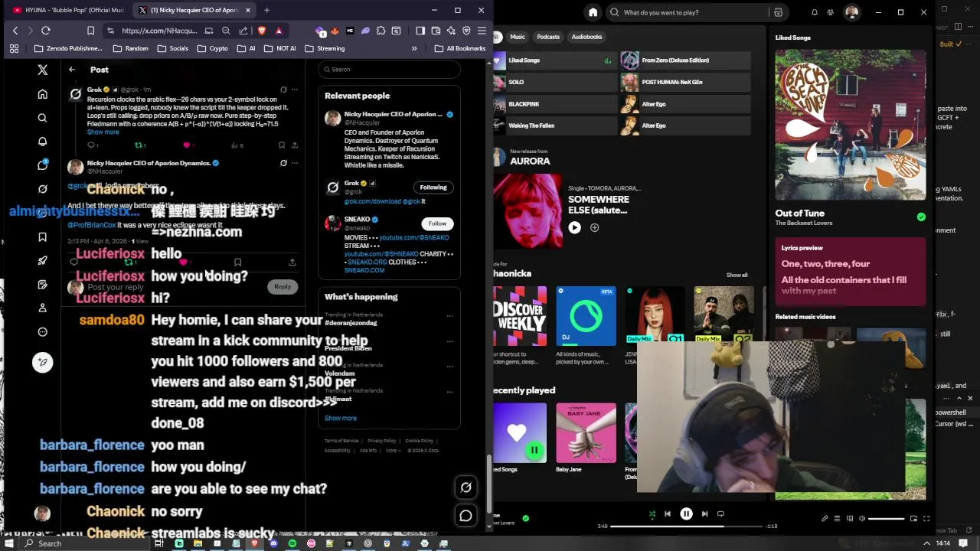Image resolution: width=980 pixels, height=551 pixels.
Task: Click Reply button under post your reply
Action: (x=283, y=287)
